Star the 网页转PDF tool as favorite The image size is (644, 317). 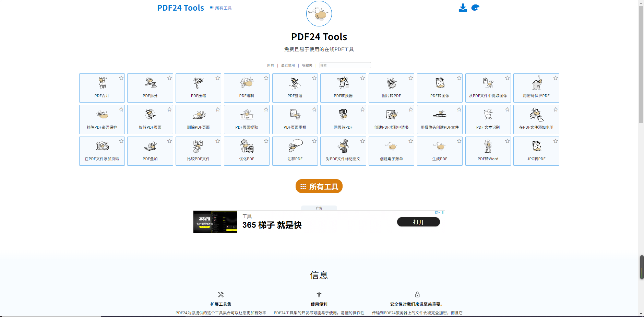362,110
